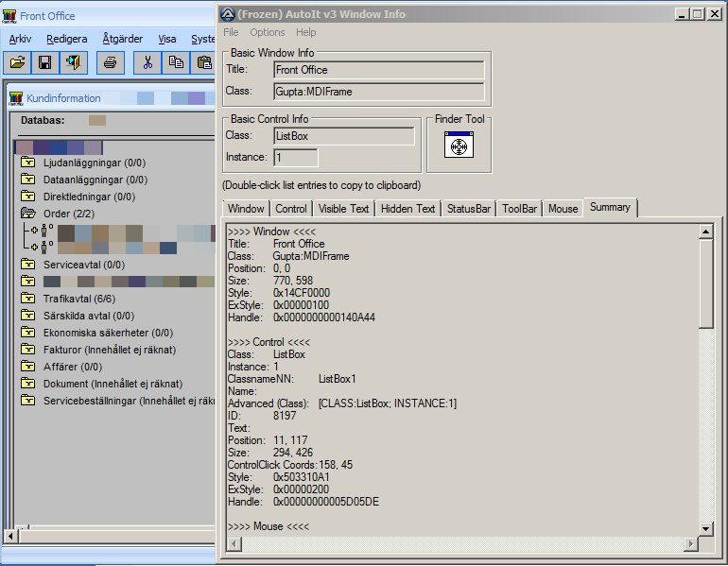728x566 pixels.
Task: Click the Copy toolbar icon
Action: tap(176, 63)
